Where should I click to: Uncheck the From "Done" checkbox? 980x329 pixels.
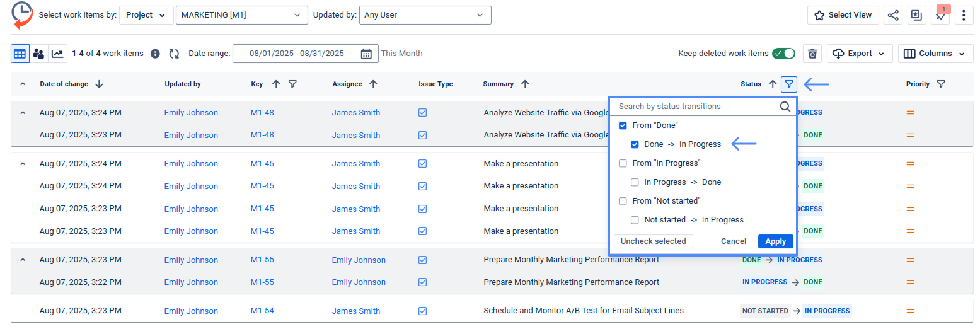pyautogui.click(x=623, y=125)
